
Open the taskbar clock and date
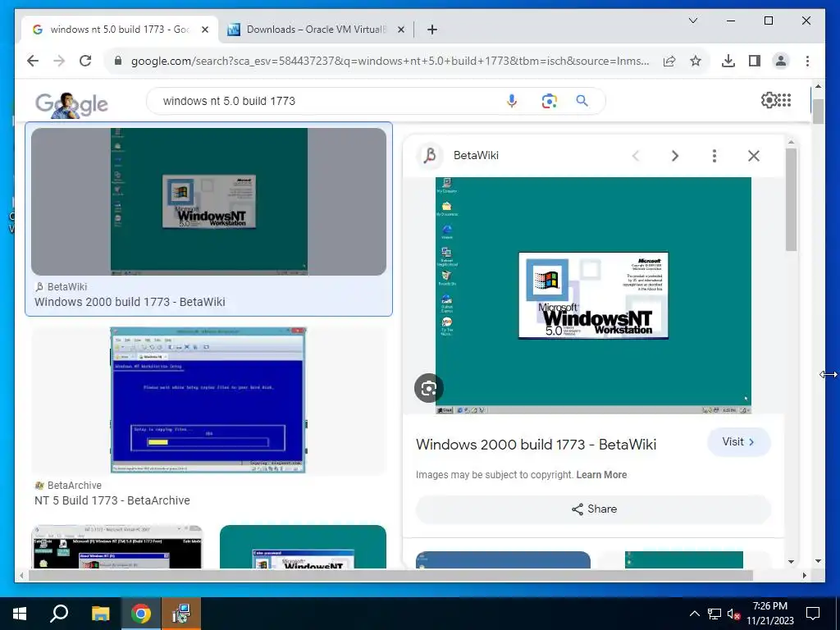(x=769, y=614)
